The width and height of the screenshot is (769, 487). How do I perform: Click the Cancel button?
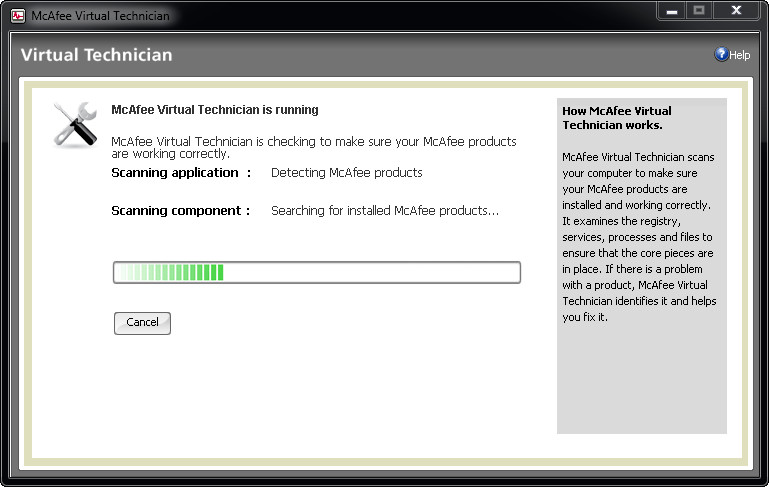pos(142,323)
